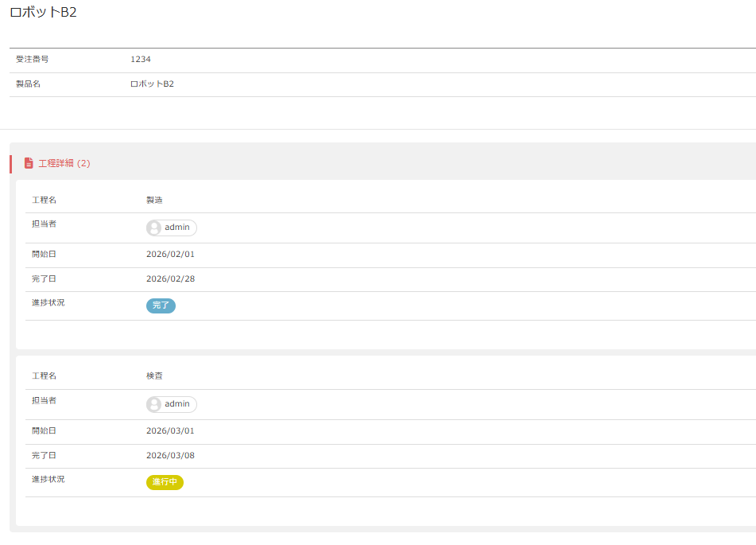
Task: Click the admin avatar icon in 検査 process
Action: tap(154, 405)
